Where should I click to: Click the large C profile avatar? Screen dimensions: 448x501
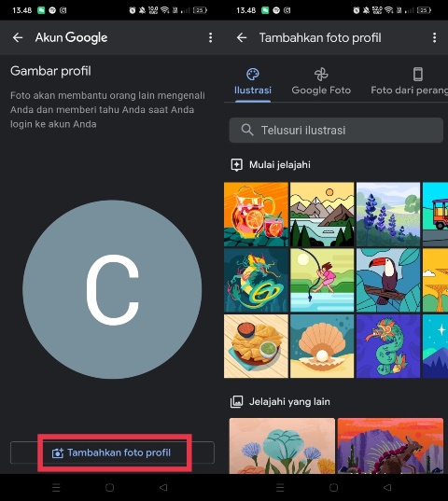(112, 289)
